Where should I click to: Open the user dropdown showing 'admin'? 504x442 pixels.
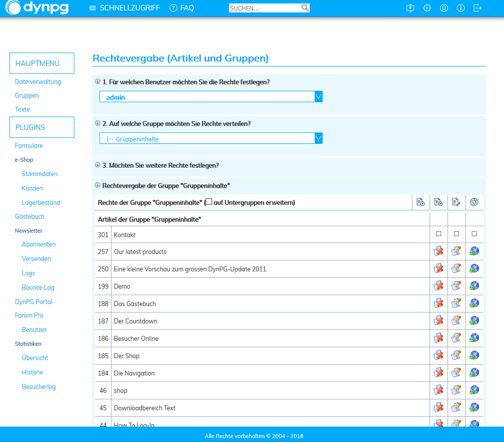(211, 97)
